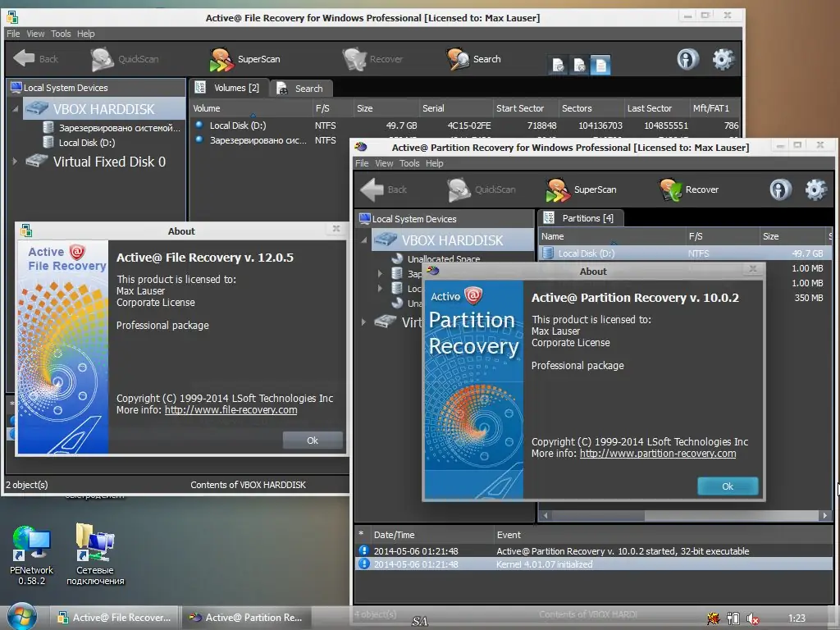
Task: Open Сетевые подключения desktop icon
Action: [x=95, y=555]
